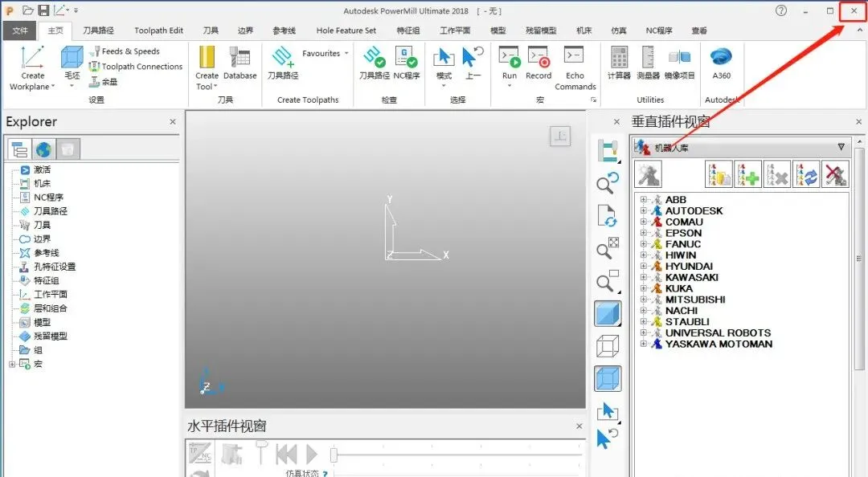Click the 上一 previous selection tool
The height and width of the screenshot is (477, 868).
click(473, 63)
